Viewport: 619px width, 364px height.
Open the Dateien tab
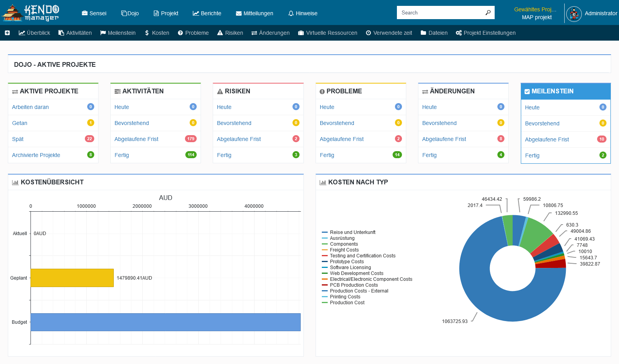point(434,33)
